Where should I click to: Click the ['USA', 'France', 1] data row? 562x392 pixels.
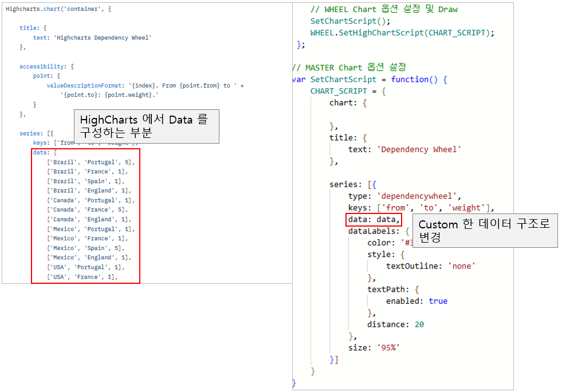(x=82, y=276)
